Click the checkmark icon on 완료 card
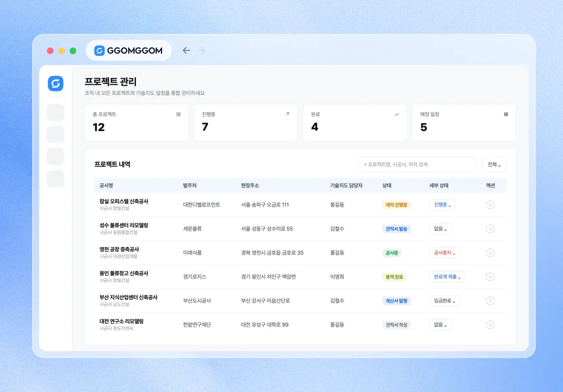 click(397, 114)
